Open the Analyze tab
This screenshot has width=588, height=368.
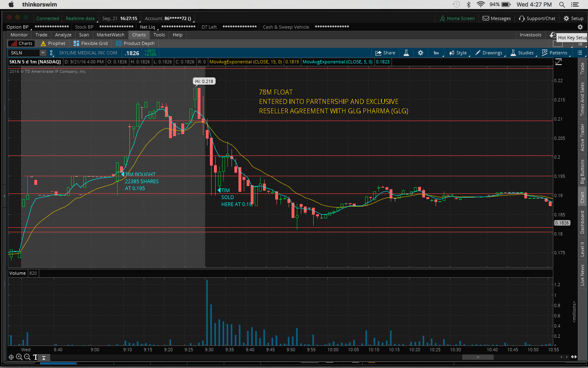tap(63, 35)
